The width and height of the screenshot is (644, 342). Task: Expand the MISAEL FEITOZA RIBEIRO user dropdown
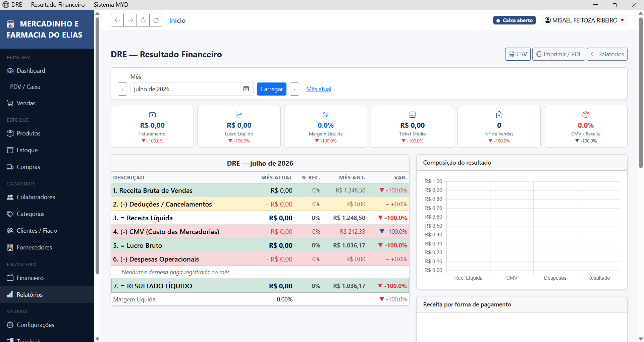point(584,20)
